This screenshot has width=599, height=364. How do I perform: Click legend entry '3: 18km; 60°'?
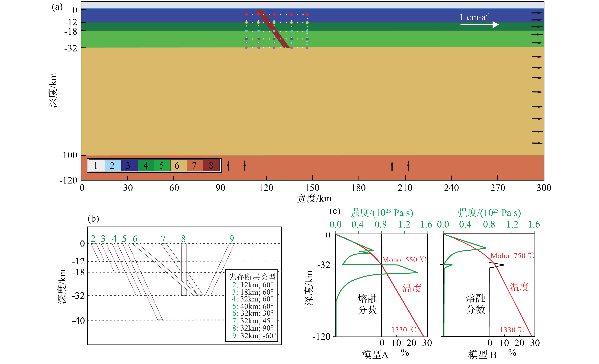click(253, 292)
